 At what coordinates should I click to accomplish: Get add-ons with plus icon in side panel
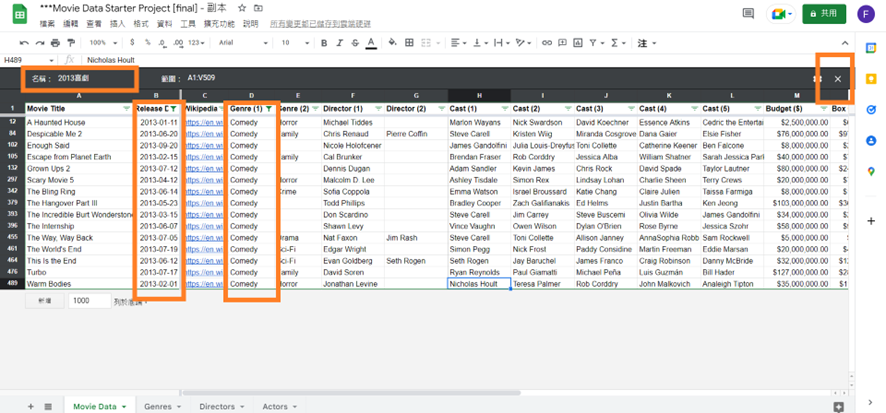871,221
